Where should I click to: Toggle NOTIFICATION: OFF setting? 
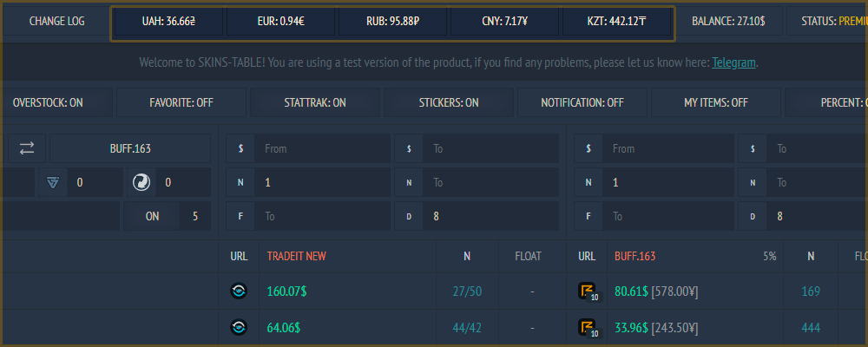[x=582, y=102]
